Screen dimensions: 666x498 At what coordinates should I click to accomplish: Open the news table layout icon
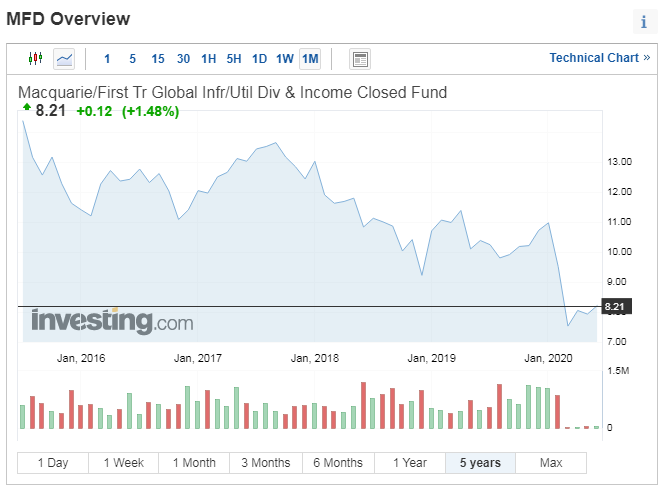coord(360,59)
